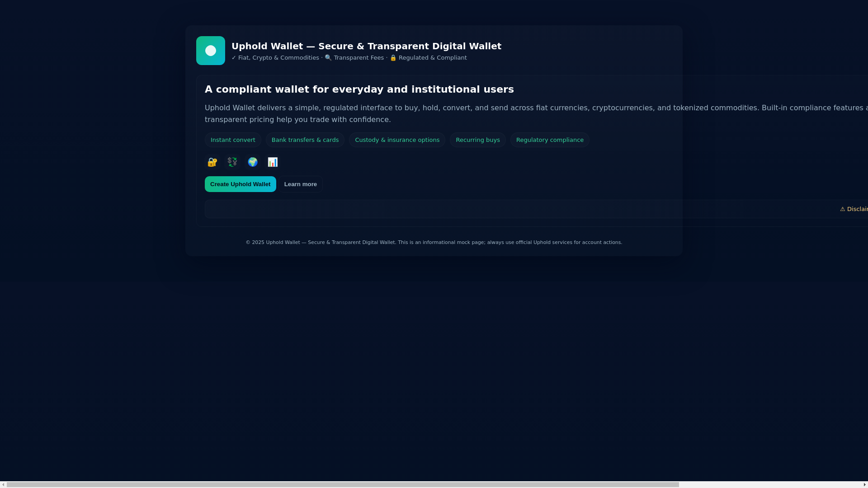Image resolution: width=868 pixels, height=488 pixels.
Task: Click the Uphold Wallet page title
Action: click(366, 46)
